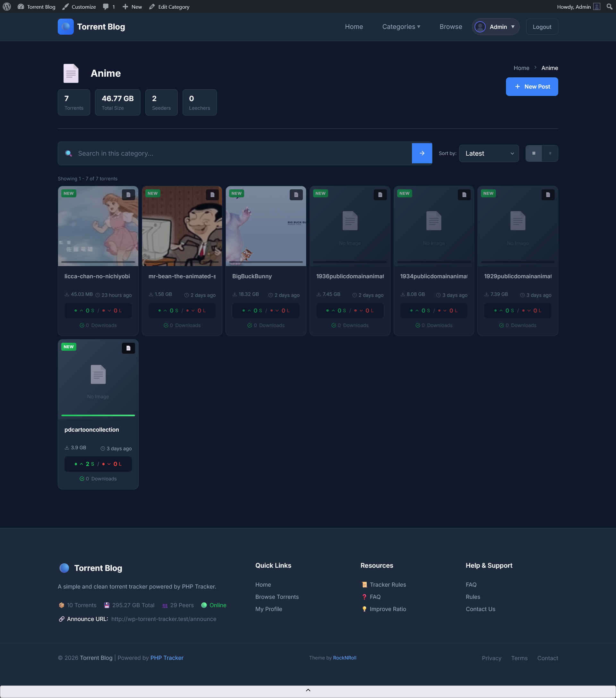Open the comments bubble icon in admin bar
This screenshot has width=616, height=698.
coord(106,6)
